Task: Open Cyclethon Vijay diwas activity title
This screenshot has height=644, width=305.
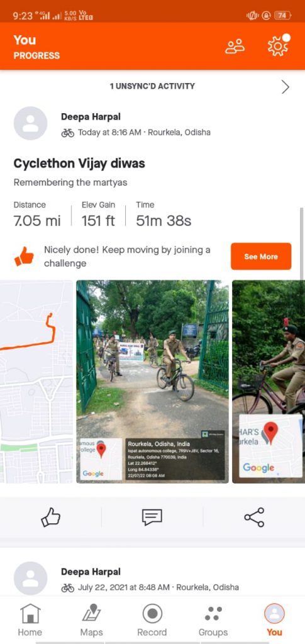Action: pyautogui.click(x=79, y=164)
